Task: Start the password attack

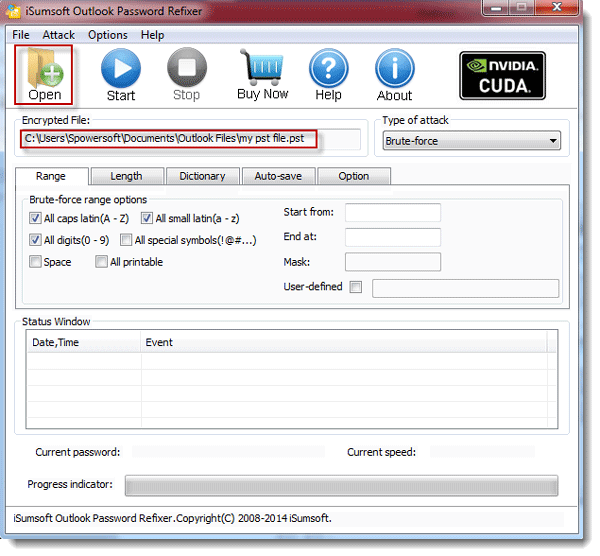Action: click(x=121, y=75)
